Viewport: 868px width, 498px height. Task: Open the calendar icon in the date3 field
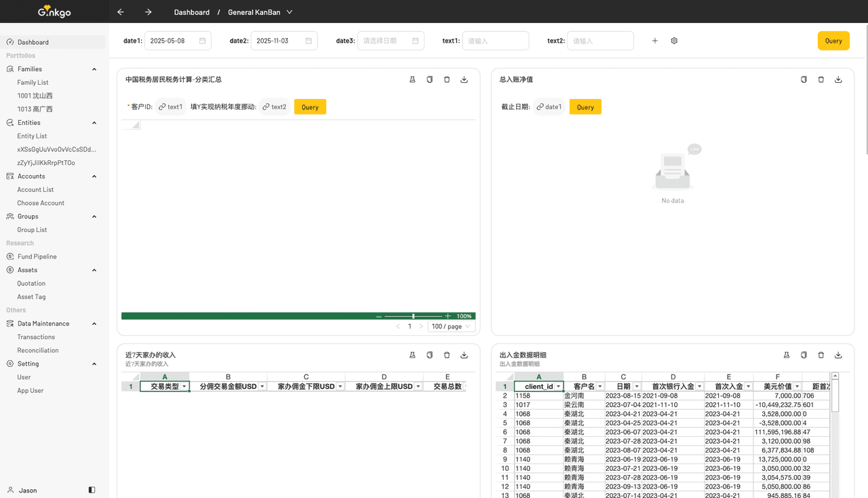(x=415, y=41)
